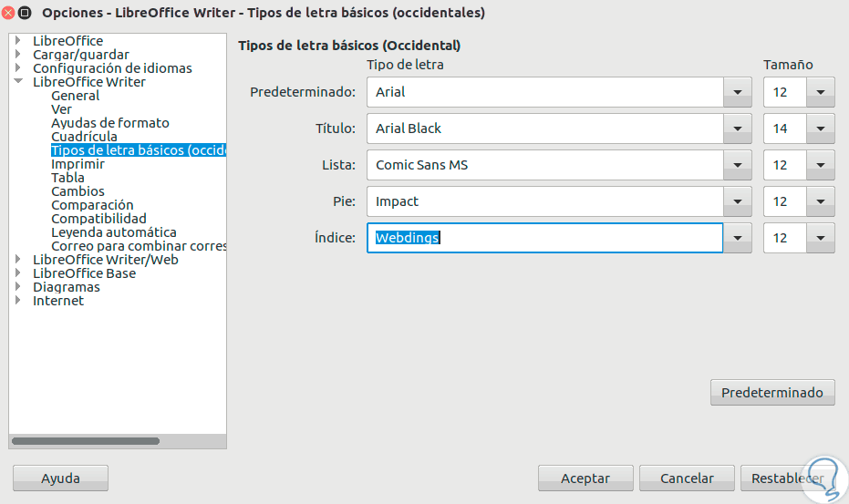The width and height of the screenshot is (849, 504).
Task: Select Imprimir in the options tree
Action: click(x=78, y=164)
